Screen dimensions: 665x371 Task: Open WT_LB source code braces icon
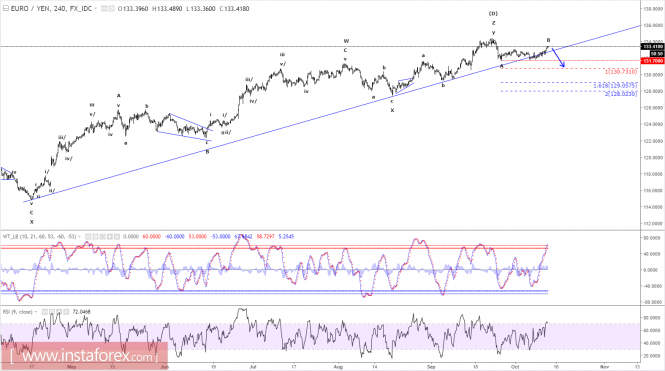(102, 237)
